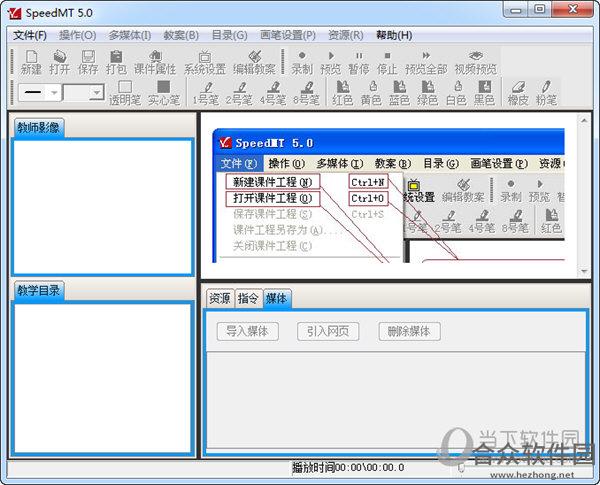
Task: Click the 引入网页 button
Action: pyautogui.click(x=328, y=331)
